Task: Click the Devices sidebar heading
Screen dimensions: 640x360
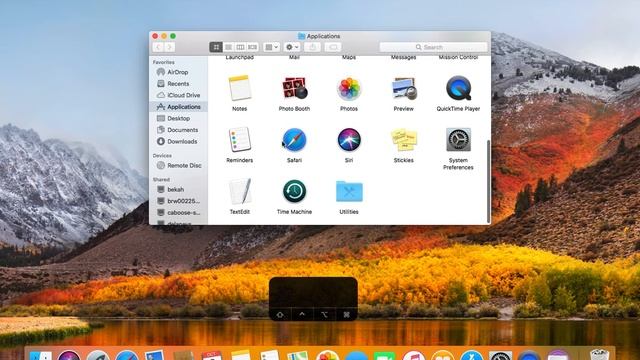Action: click(162, 156)
